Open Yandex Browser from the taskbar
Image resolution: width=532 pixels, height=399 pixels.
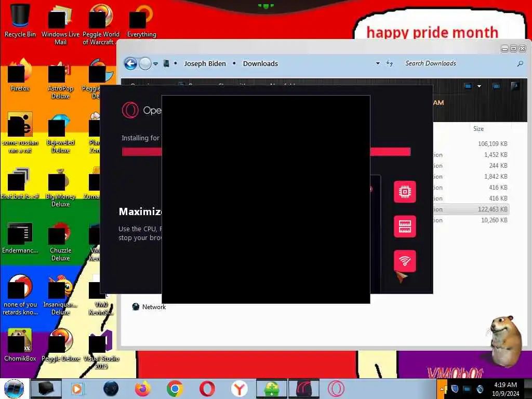[239, 389]
